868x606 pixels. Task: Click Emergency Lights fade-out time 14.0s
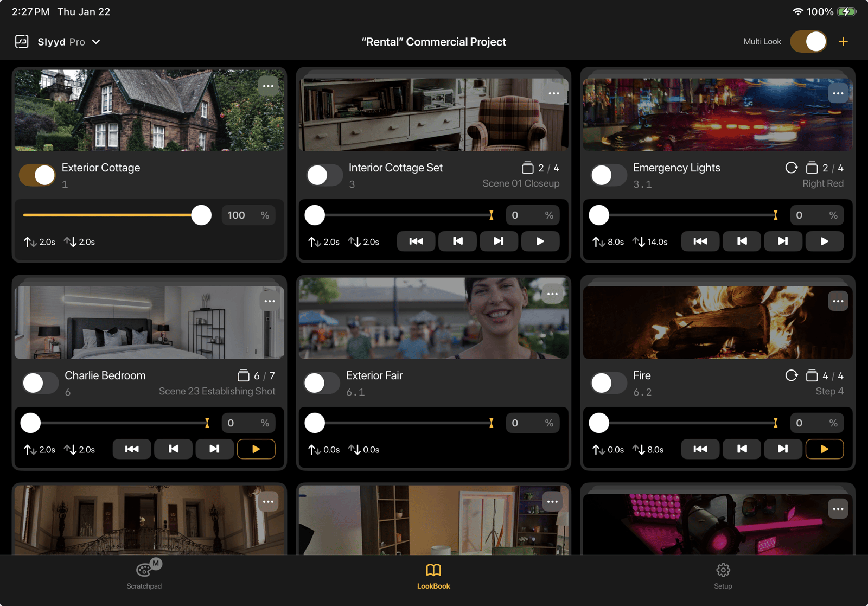[x=650, y=242]
